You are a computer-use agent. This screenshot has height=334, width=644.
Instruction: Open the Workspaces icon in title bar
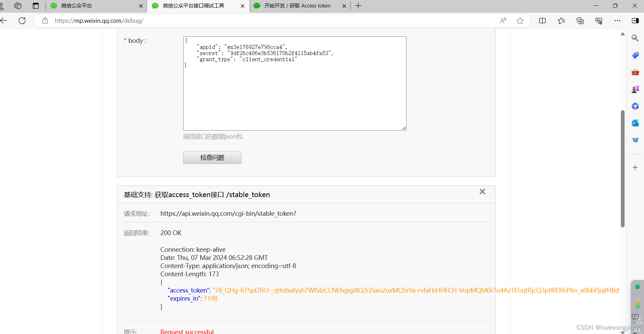point(18,6)
